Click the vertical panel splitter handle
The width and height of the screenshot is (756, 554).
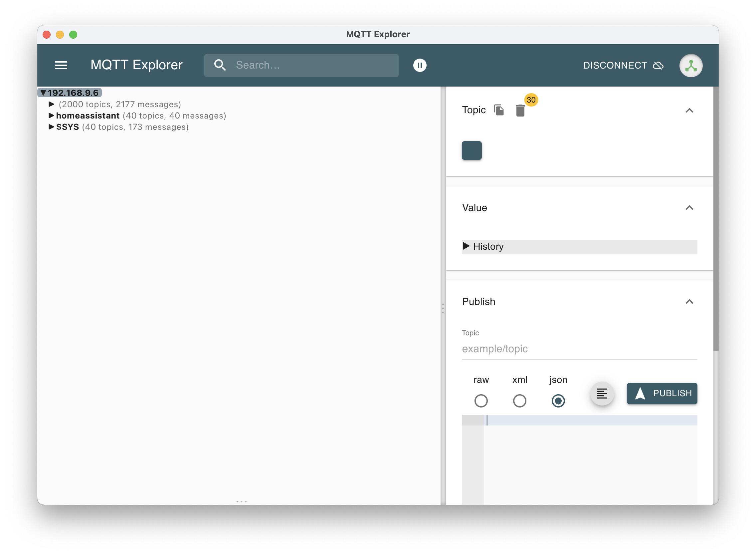(x=443, y=308)
